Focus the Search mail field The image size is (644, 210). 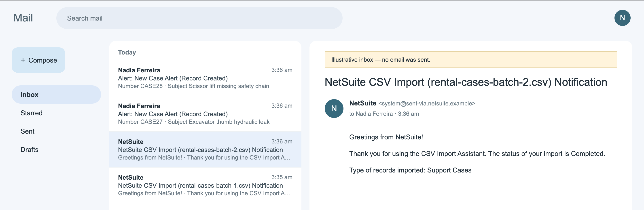coord(199,18)
